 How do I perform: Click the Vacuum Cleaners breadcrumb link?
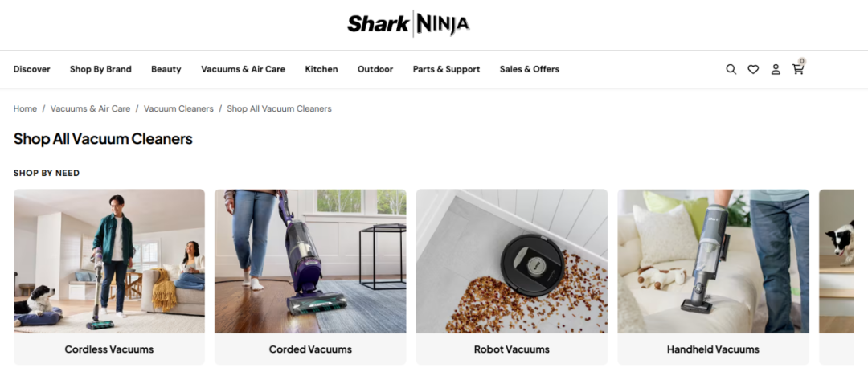178,108
